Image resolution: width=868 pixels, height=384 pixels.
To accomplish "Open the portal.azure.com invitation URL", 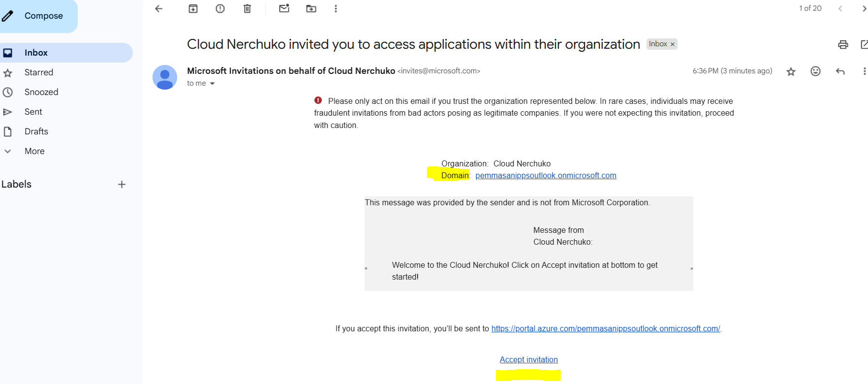I will (606, 329).
